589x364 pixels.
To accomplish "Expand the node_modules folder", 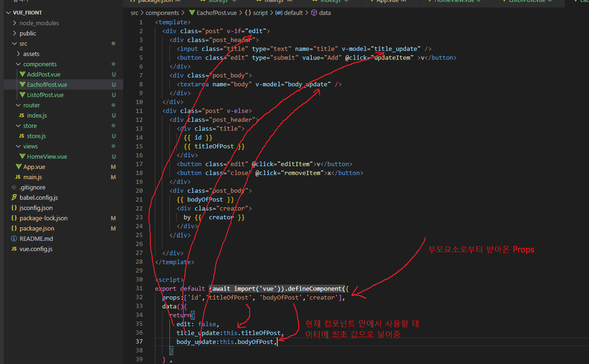I will click(15, 23).
